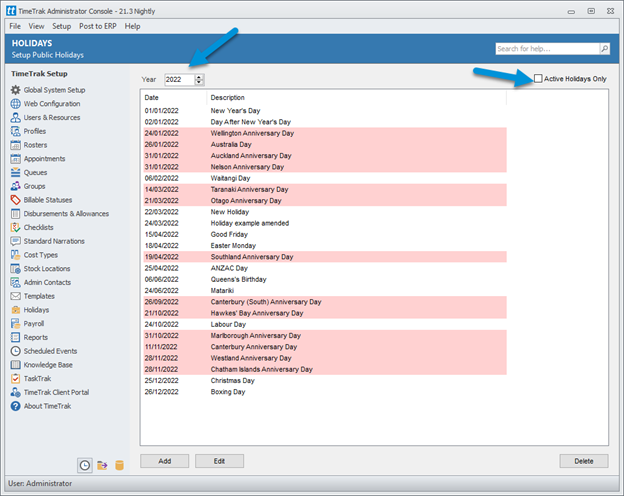The height and width of the screenshot is (496, 624).
Task: Select Otago Anniversary Day row
Action: [x=324, y=201]
